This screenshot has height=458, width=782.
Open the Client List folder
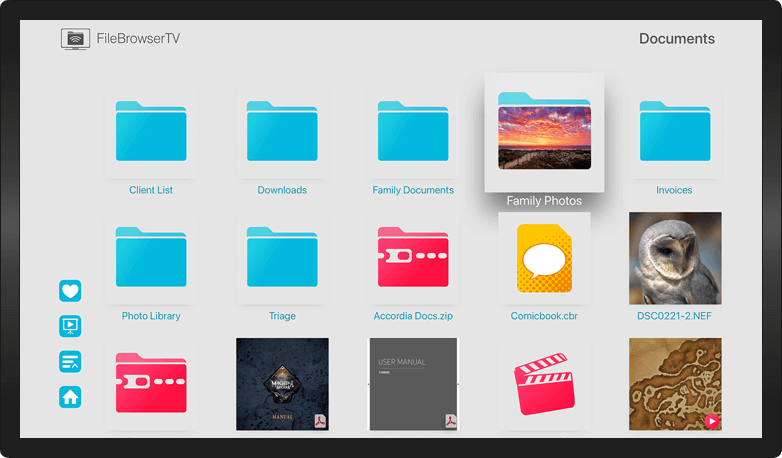tap(151, 132)
